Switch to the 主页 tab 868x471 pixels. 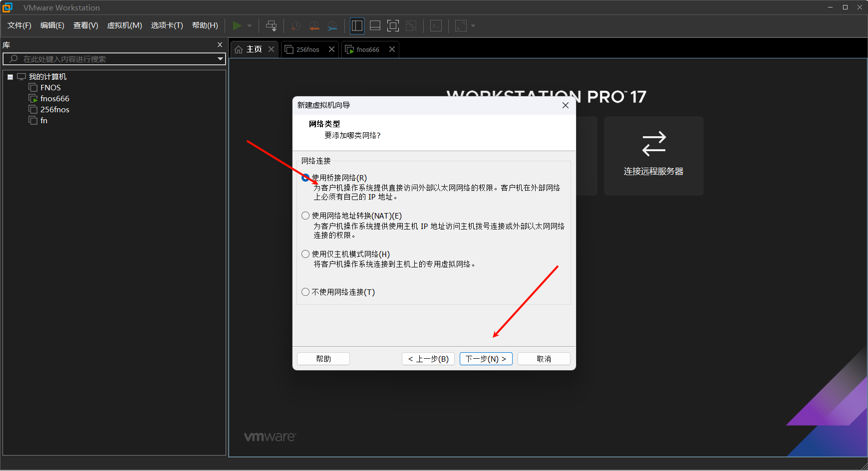254,49
